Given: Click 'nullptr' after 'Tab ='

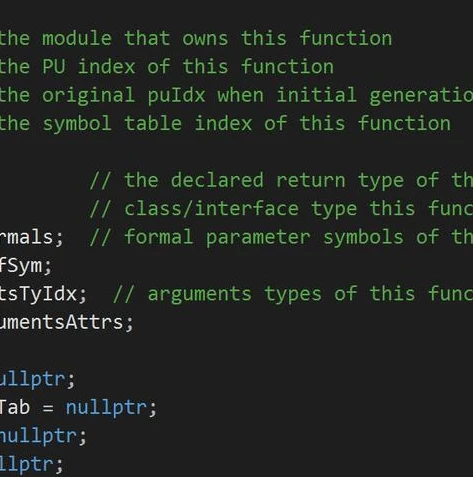Looking at the screenshot, I should point(106,408).
